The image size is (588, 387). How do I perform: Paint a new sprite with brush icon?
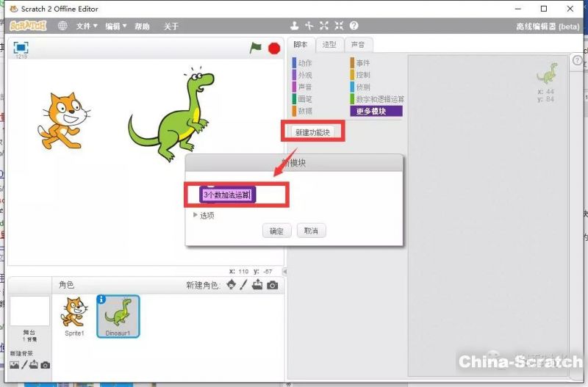[243, 285]
